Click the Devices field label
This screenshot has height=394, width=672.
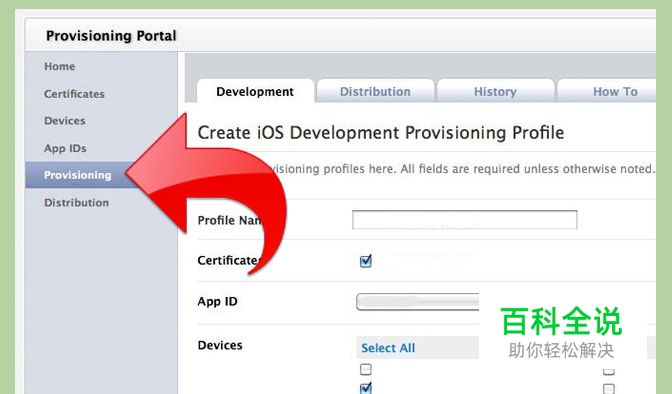point(220,345)
